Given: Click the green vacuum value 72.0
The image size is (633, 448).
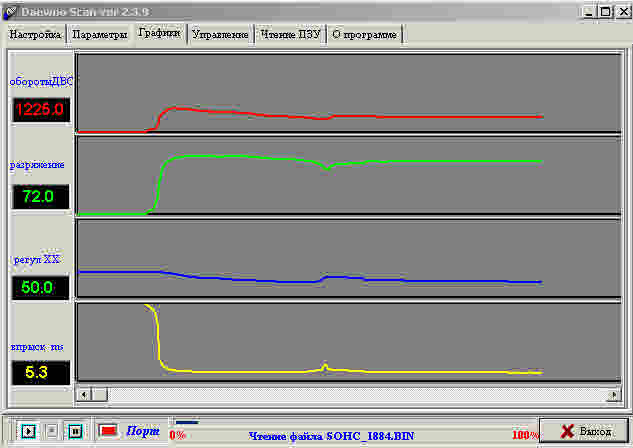Looking at the screenshot, I should [x=40, y=196].
